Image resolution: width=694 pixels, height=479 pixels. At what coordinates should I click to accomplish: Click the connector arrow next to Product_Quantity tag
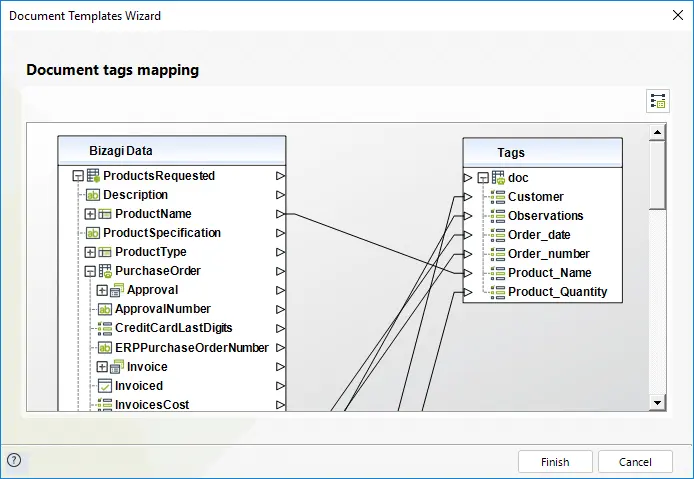[468, 292]
